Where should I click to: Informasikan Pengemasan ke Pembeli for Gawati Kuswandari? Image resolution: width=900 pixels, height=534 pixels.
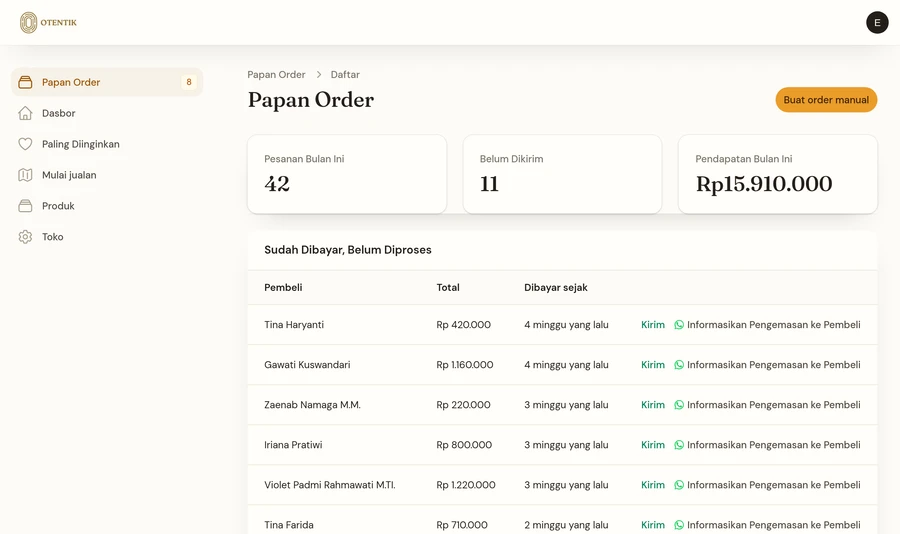coord(767,365)
